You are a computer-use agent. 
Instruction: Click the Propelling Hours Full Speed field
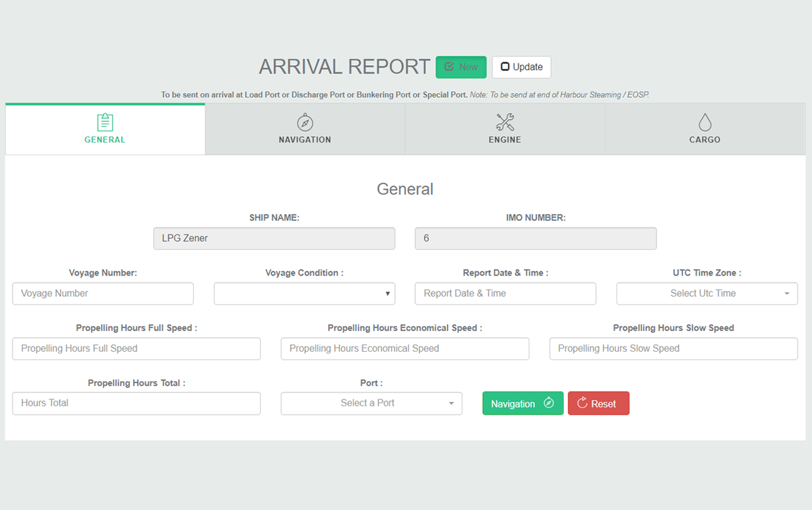click(136, 349)
